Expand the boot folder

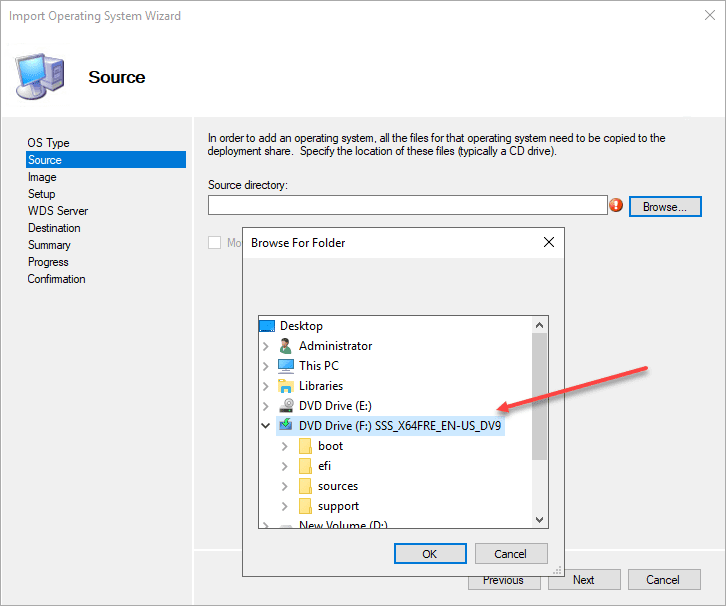pyautogui.click(x=285, y=446)
